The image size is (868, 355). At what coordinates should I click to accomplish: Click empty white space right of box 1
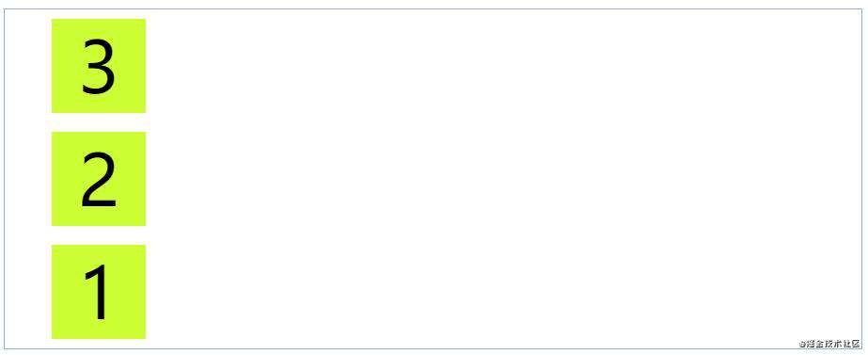[504, 292]
